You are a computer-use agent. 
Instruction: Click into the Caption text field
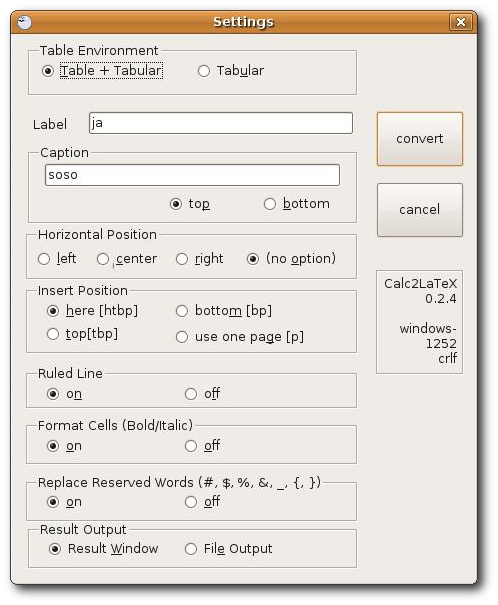(192, 175)
